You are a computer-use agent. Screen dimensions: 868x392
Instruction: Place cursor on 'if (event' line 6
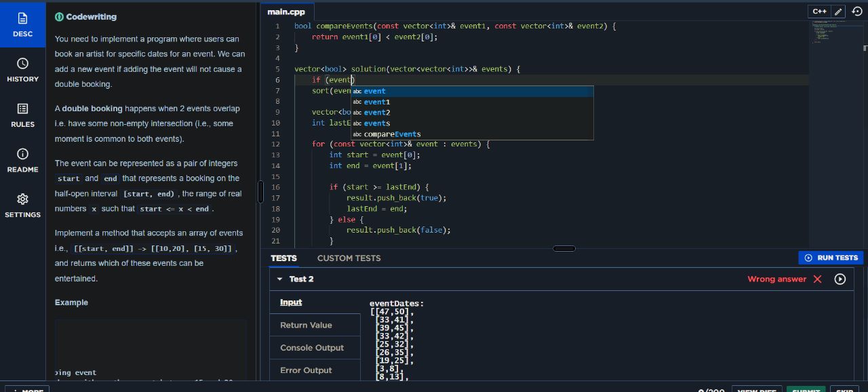point(333,80)
